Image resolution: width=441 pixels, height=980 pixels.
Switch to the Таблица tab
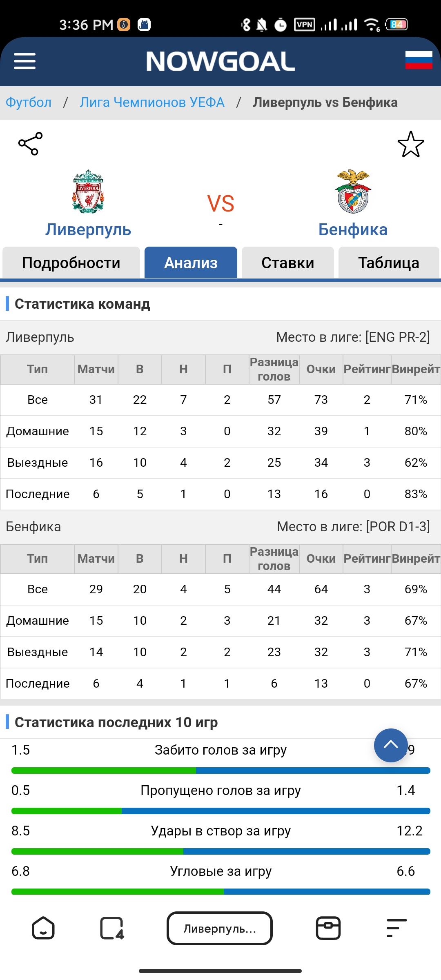pos(389,263)
